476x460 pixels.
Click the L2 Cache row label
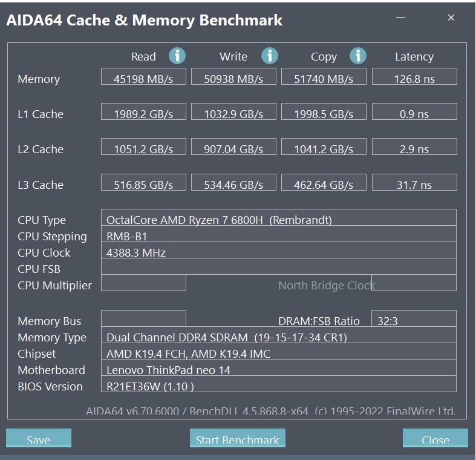coord(41,149)
